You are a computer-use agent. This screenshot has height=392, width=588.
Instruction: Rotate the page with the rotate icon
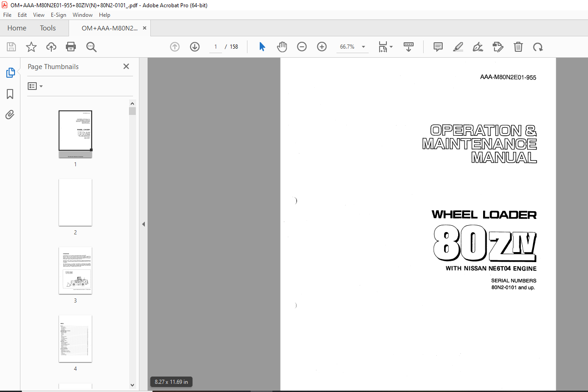tap(538, 47)
